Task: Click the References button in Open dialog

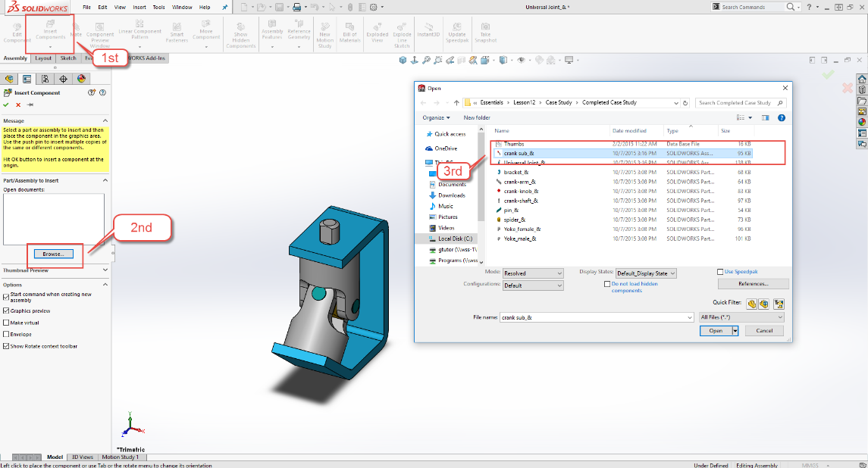Action: coord(753,284)
